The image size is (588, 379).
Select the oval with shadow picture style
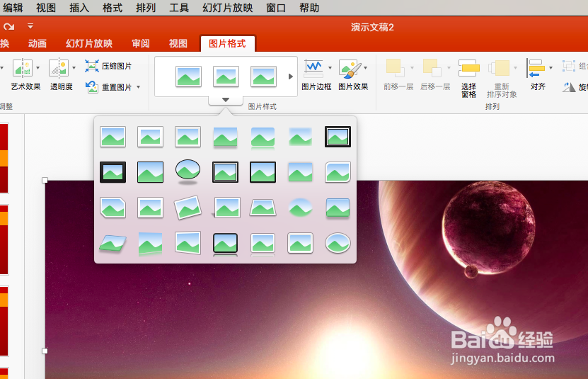[x=188, y=171]
